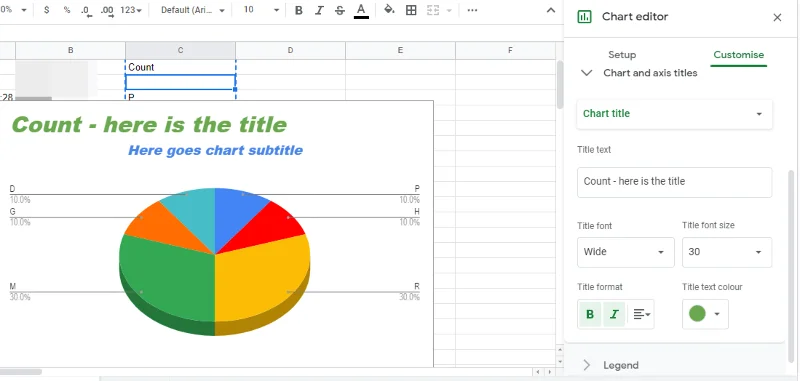Open the Title font size 30 dropdown

click(727, 252)
